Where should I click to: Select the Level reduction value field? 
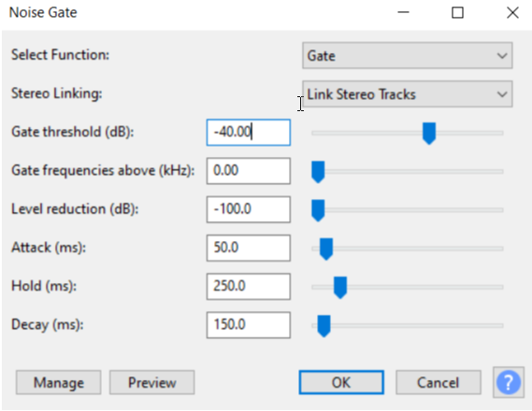point(249,209)
